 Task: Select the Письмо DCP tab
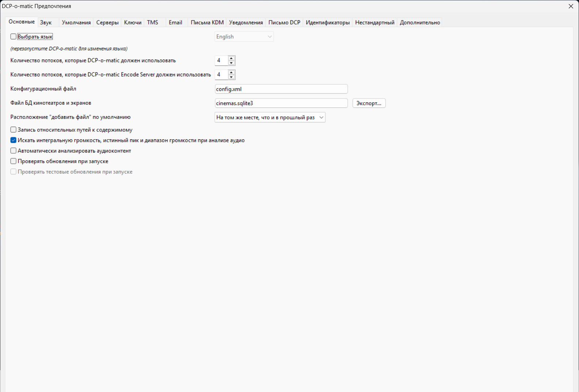point(284,23)
